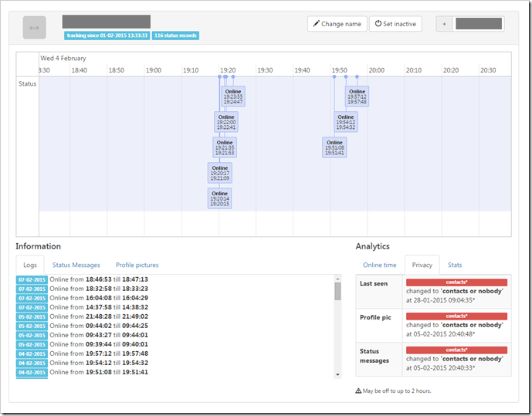
Task: Click the scroll down arrow in logs list
Action: tap(337, 374)
